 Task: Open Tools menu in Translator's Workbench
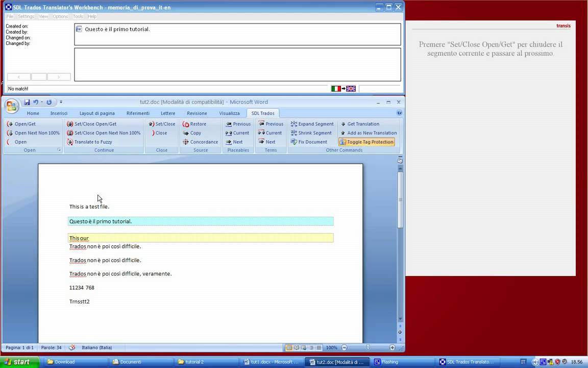(78, 16)
